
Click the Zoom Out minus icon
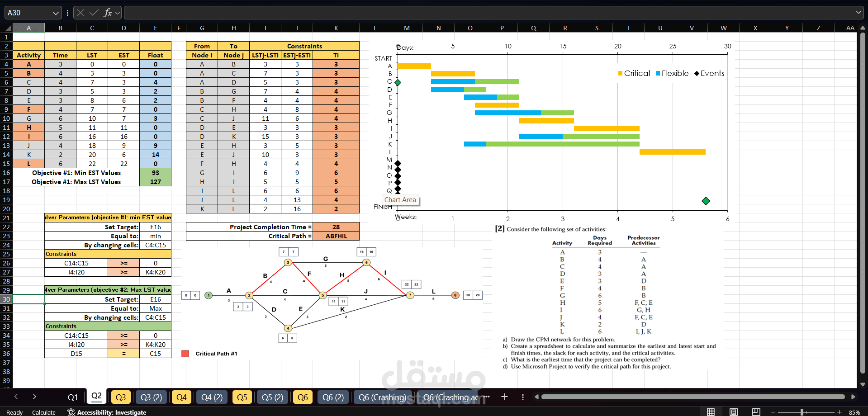click(772, 412)
